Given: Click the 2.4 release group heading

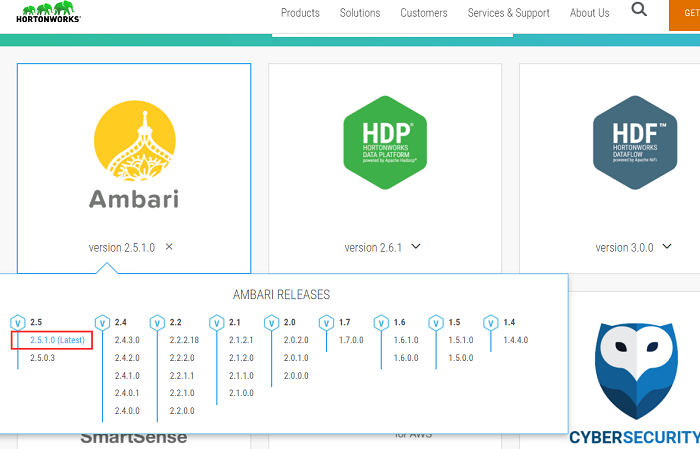Looking at the screenshot, I should (x=121, y=322).
